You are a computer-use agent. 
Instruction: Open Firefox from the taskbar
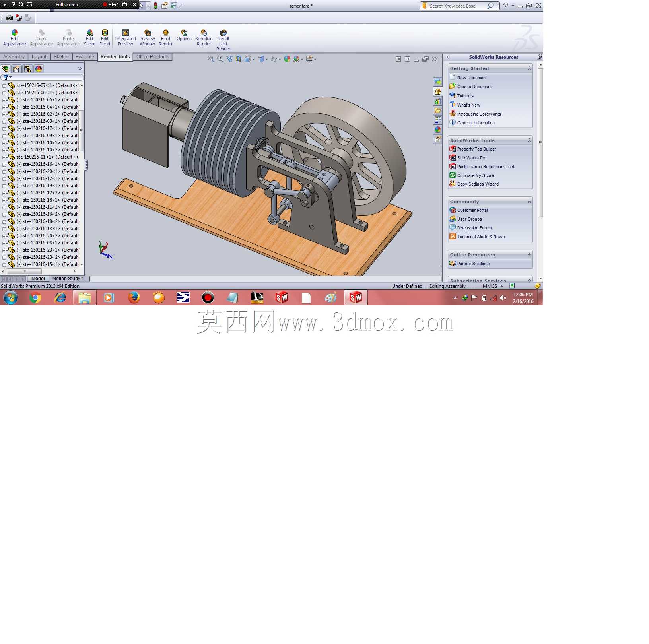point(134,297)
